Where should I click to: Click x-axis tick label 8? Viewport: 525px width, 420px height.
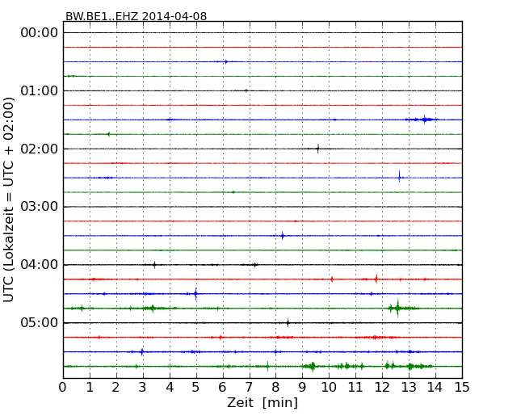[x=275, y=388]
